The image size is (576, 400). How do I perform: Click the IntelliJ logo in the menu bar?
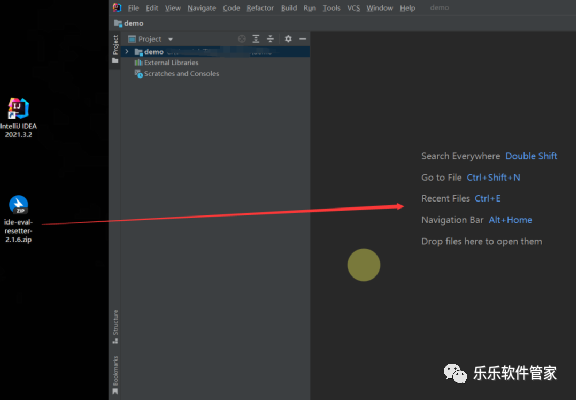coord(117,7)
